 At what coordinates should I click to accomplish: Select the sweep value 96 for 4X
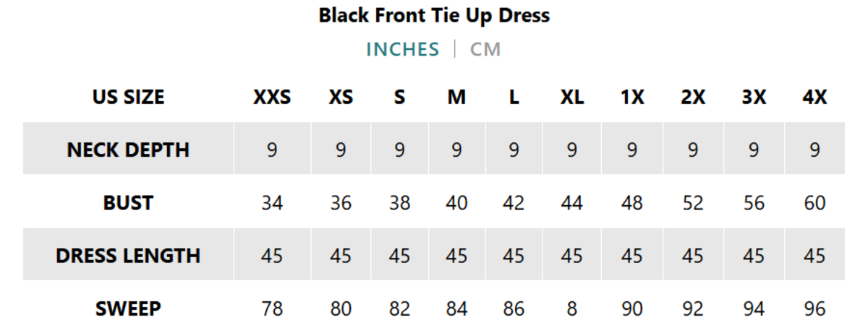(x=814, y=309)
